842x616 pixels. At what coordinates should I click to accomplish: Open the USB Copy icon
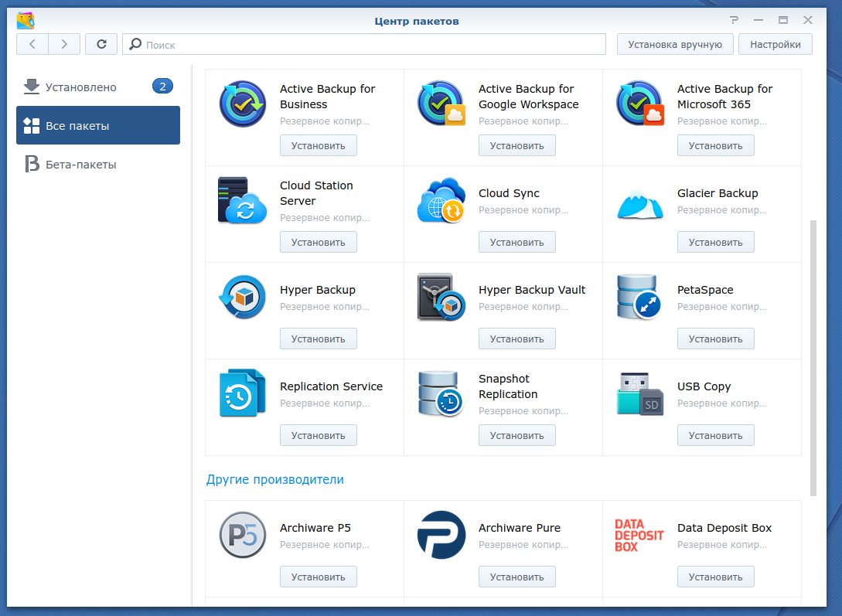(640, 393)
